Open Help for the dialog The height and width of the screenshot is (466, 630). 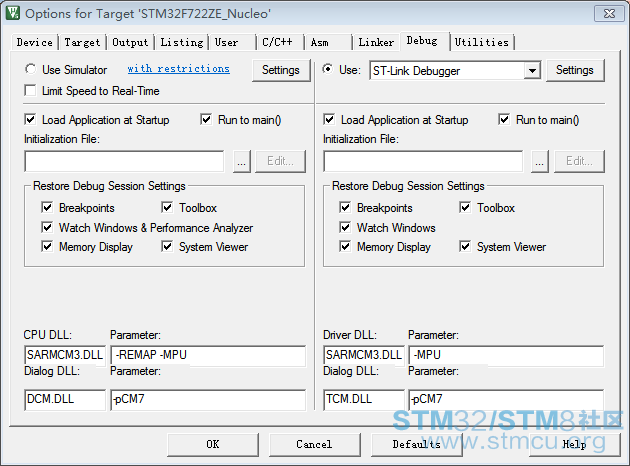(575, 444)
